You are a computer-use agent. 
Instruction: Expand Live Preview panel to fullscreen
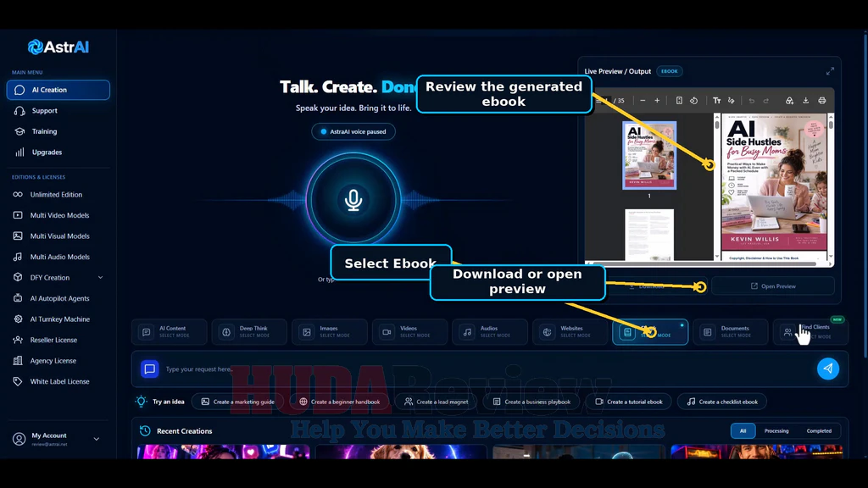click(830, 71)
